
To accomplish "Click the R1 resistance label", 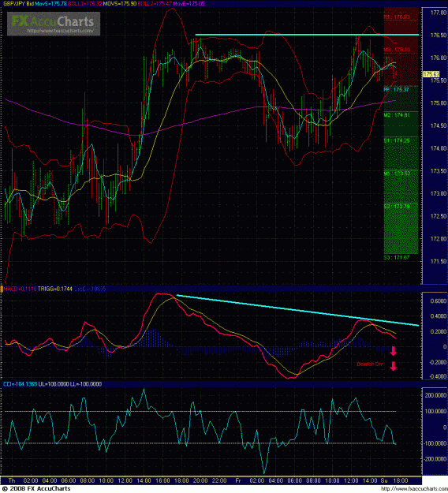I will point(397,17).
